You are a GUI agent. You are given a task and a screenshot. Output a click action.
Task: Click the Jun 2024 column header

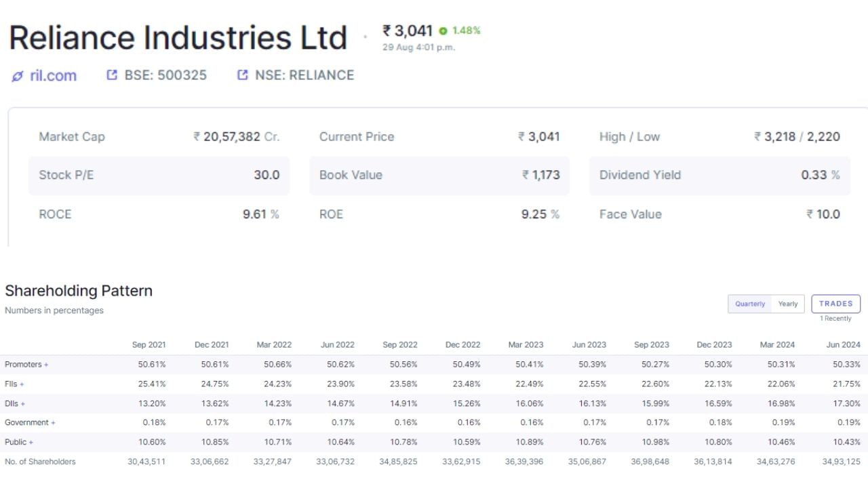tap(843, 344)
